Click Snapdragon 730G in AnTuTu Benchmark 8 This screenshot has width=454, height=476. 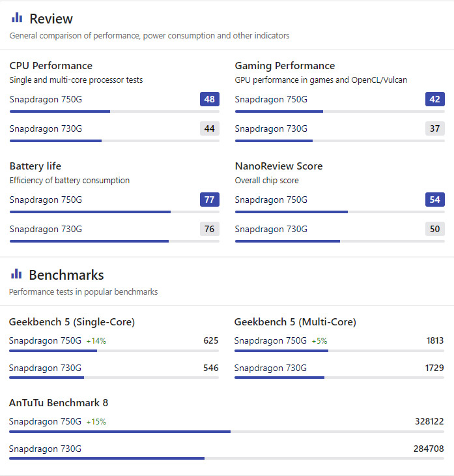tap(45, 449)
